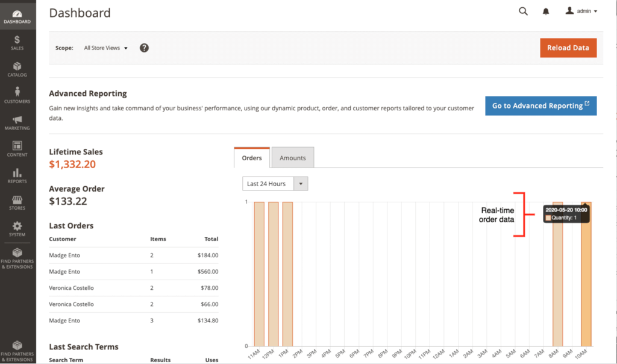The image size is (617, 364).
Task: Switch to the Amounts tab
Action: pyautogui.click(x=293, y=158)
